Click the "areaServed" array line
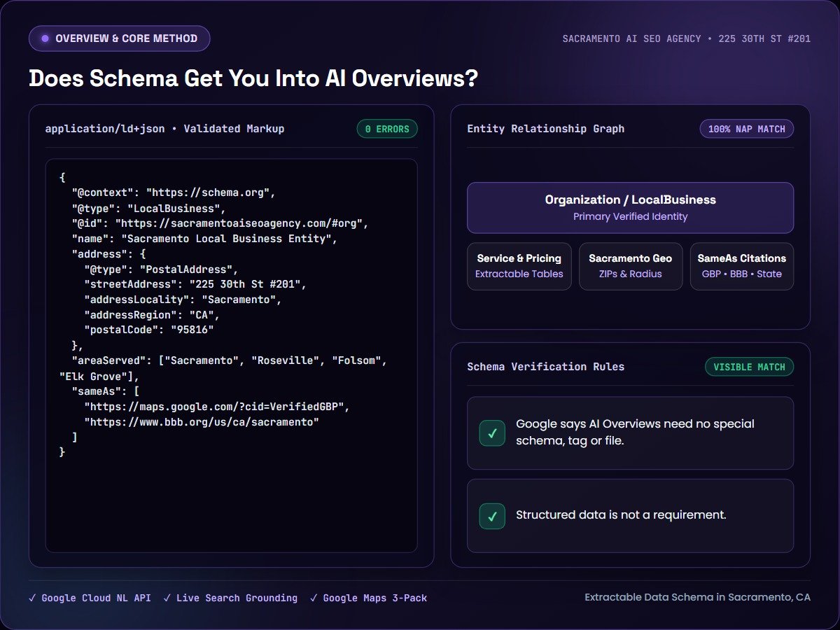This screenshot has height=630, width=840. point(230,360)
